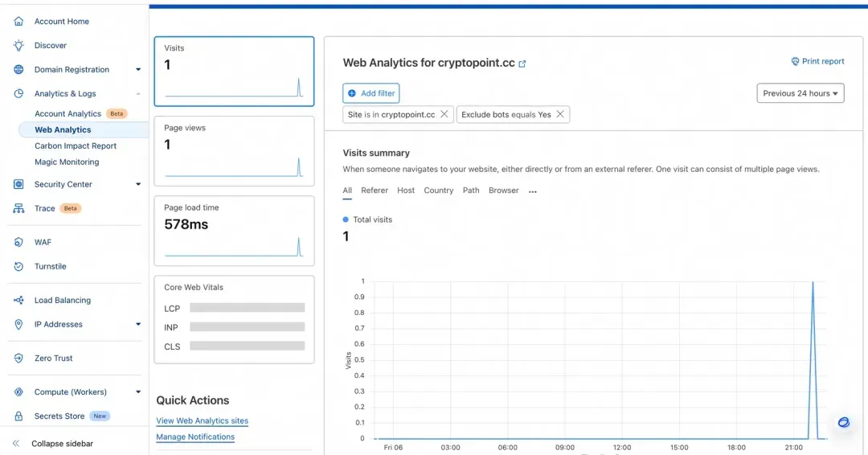Remove the Site is in cryptopoint.cc filter
The height and width of the screenshot is (455, 868).
coord(444,114)
